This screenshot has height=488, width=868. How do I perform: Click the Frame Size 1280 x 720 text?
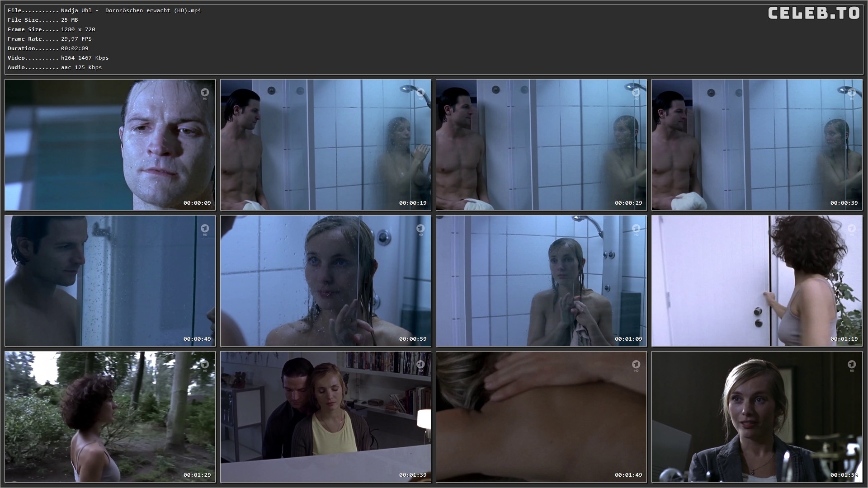click(51, 29)
